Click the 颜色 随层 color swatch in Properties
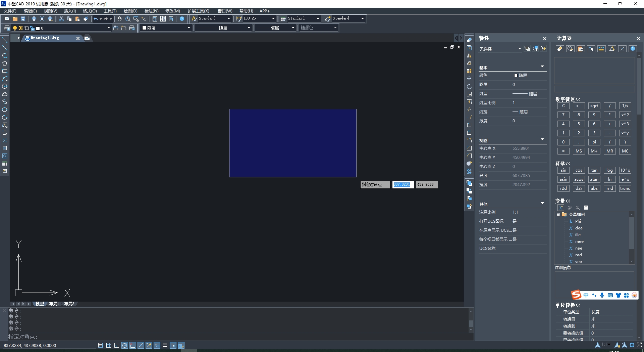This screenshot has width=644, height=352. [516, 76]
